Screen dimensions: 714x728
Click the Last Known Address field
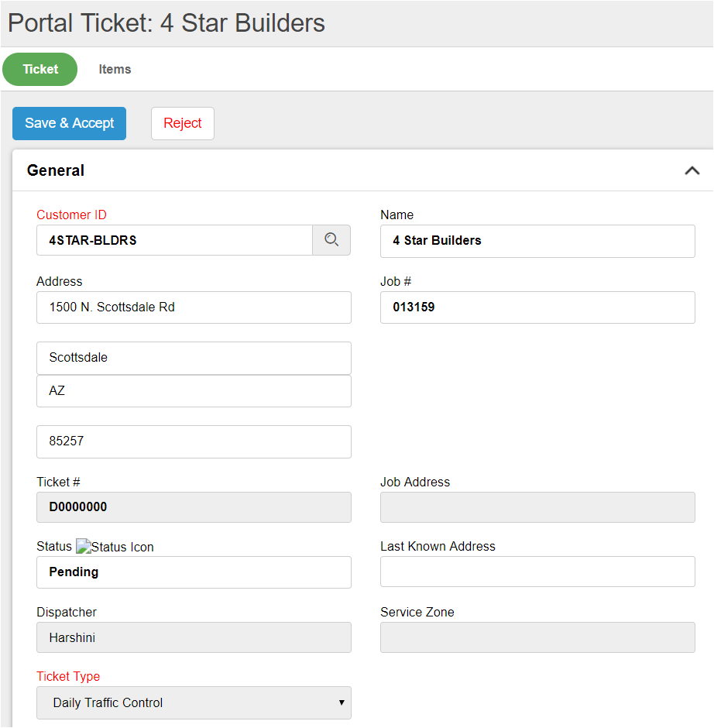pos(537,572)
